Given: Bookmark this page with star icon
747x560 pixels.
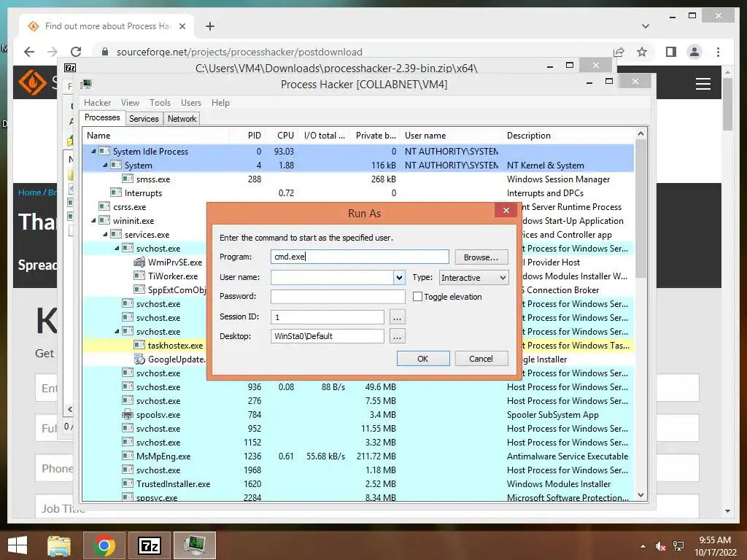Looking at the screenshot, I should [642, 52].
